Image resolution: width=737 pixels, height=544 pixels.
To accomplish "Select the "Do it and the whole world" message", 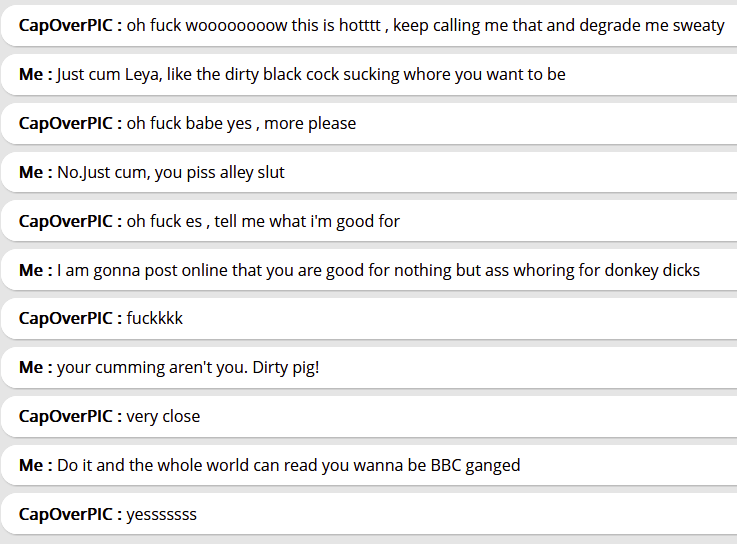I will [x=288, y=466].
